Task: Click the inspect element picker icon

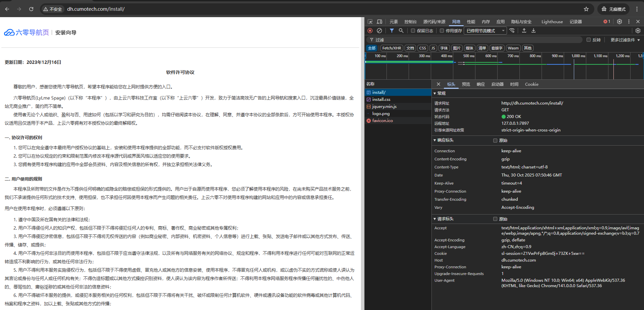Action: click(370, 22)
